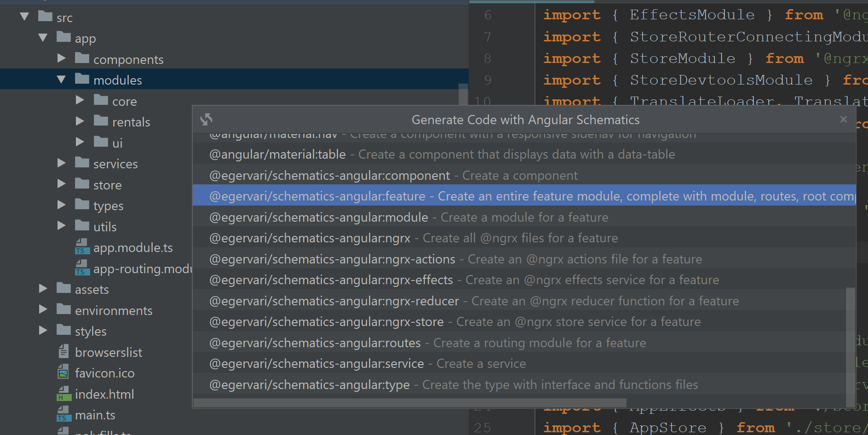Click editor line 7 StoreRouterConnectingModule import
This screenshot has height=435, width=868.
pyautogui.click(x=706, y=37)
